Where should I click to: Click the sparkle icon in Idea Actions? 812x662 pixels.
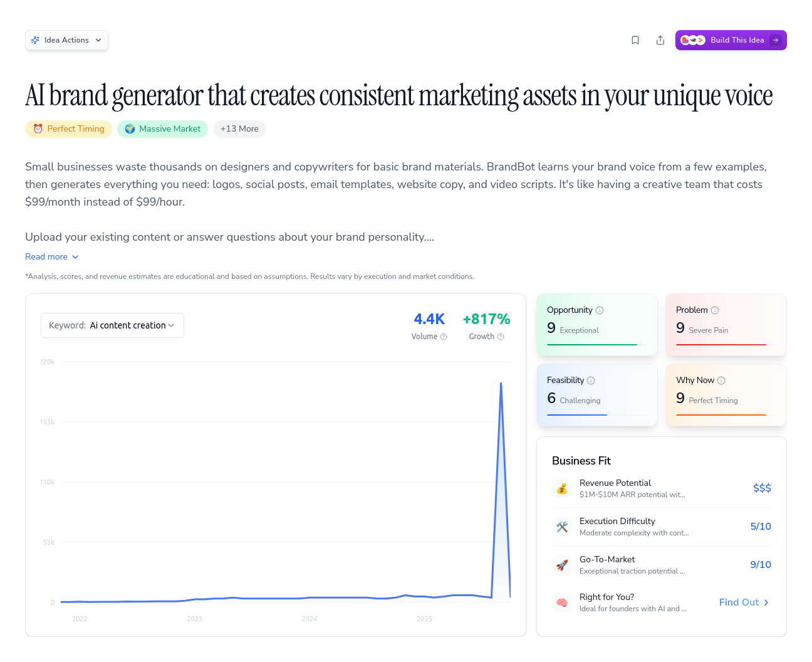click(x=36, y=39)
